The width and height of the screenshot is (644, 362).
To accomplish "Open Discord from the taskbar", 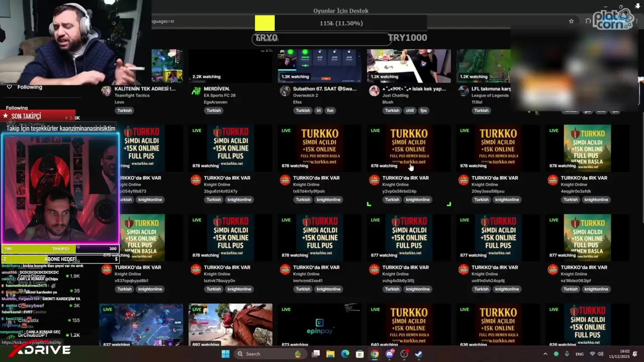I will (389, 354).
